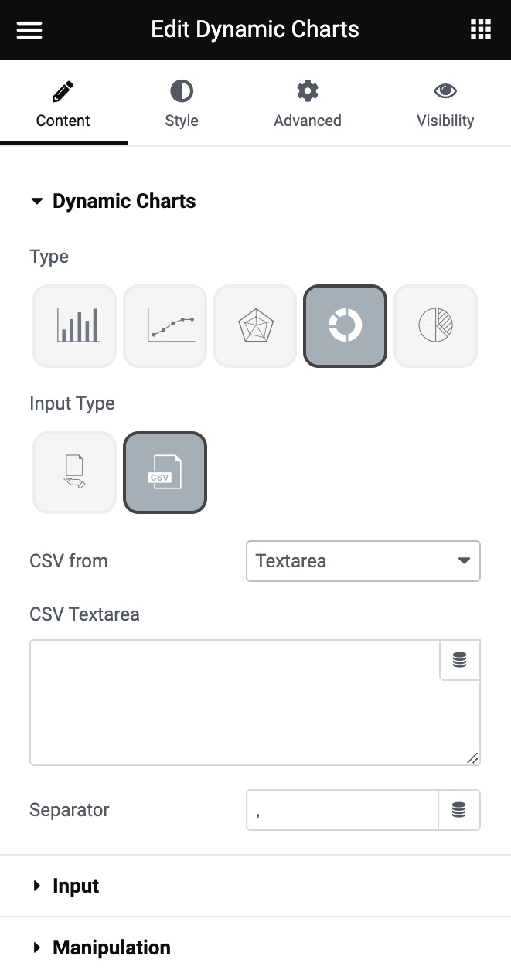Choose the radar chart type
Image resolution: width=511 pixels, height=980 pixels.
(255, 325)
